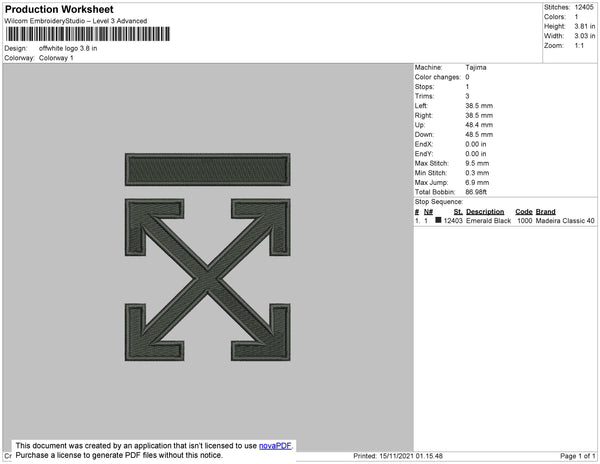Click the stitch count 12403 in stop sequence
Viewport: 600px width, 464px height.
coord(453,221)
